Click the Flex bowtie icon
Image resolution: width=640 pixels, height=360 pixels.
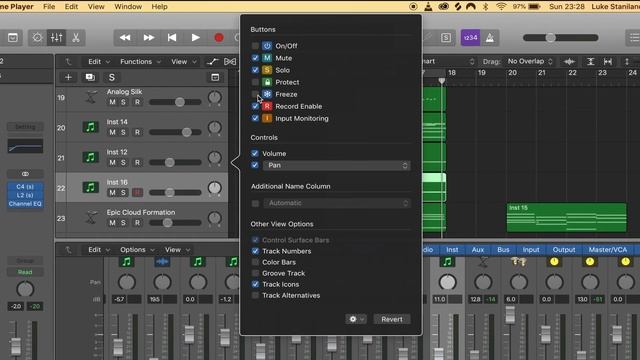coord(230,62)
